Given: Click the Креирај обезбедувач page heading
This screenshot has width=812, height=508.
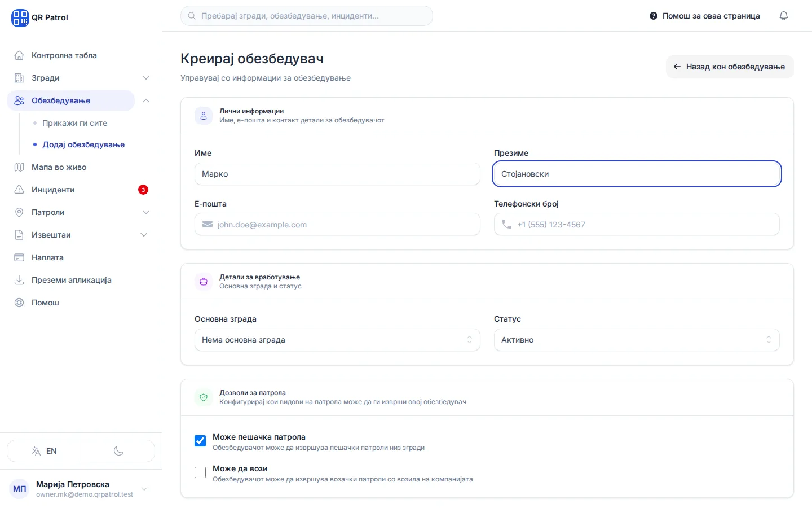Looking at the screenshot, I should 252,59.
